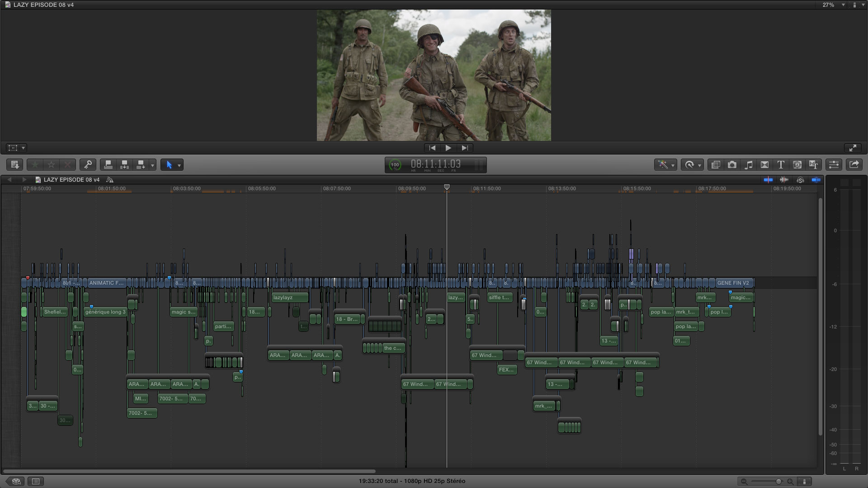This screenshot has width=868, height=488.
Task: Open the retime speed menu
Action: tap(692, 165)
